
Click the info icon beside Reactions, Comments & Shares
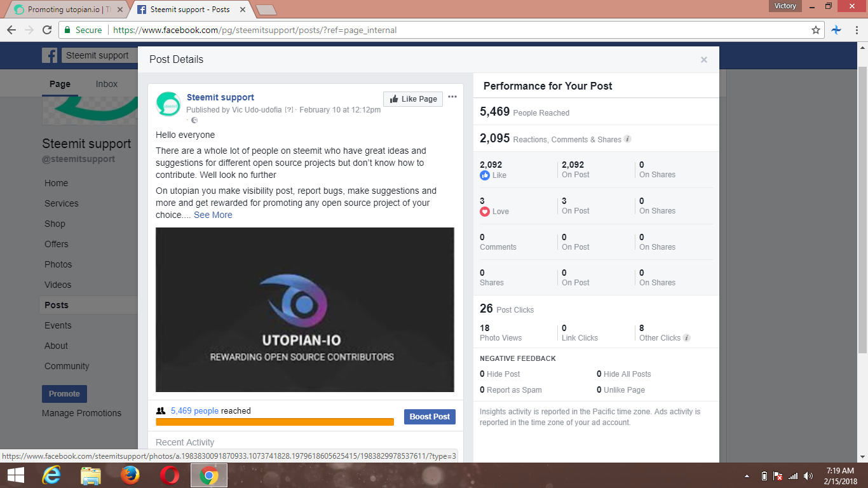pos(627,139)
